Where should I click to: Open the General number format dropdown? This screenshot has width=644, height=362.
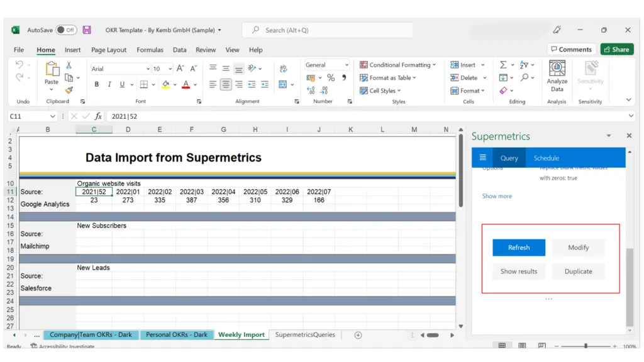(x=347, y=65)
